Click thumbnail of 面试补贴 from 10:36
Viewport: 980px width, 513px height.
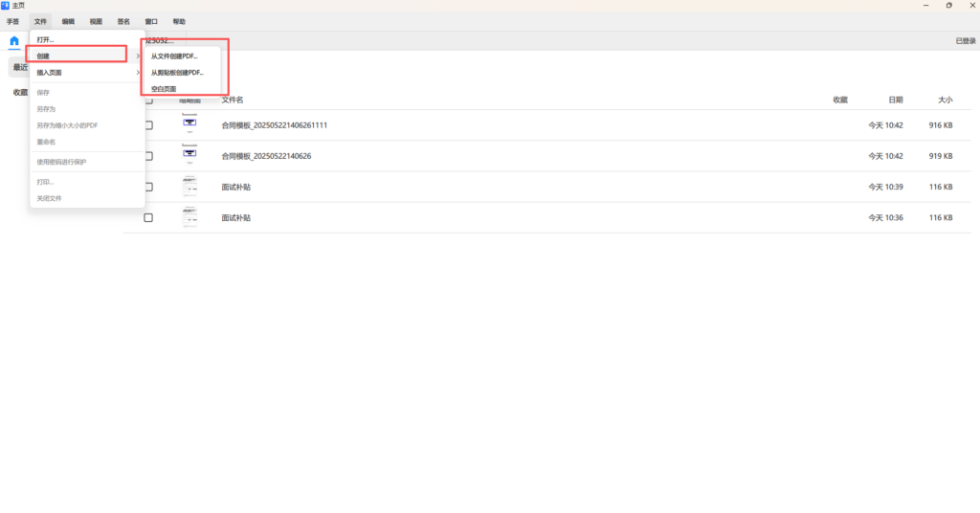[x=189, y=217]
